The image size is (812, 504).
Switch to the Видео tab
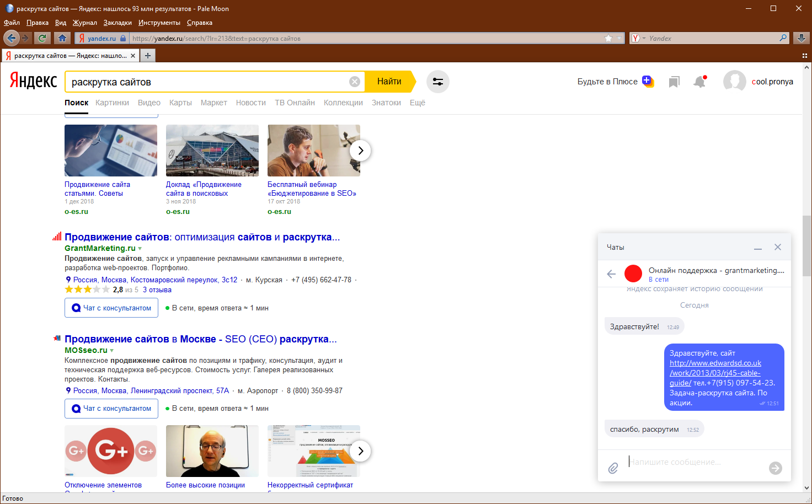click(x=149, y=103)
